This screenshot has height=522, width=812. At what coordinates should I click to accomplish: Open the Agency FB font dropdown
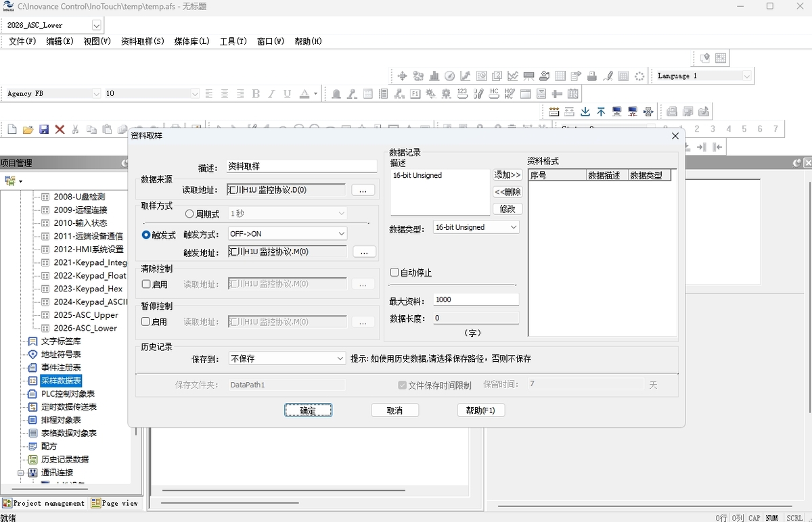[x=96, y=93]
